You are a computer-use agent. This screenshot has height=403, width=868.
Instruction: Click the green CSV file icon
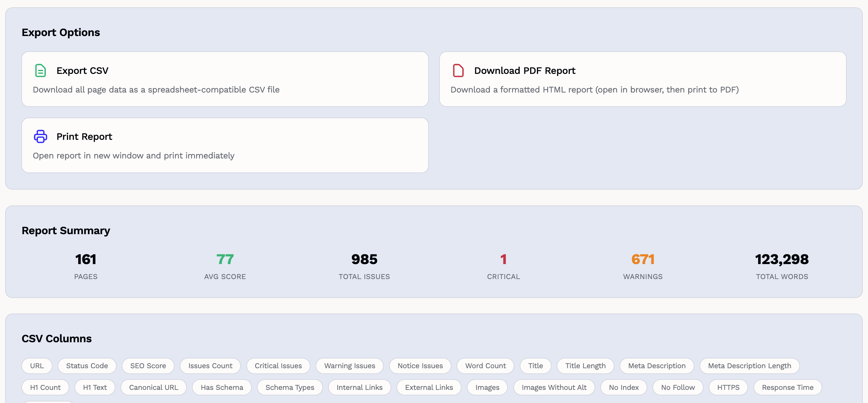(40, 71)
